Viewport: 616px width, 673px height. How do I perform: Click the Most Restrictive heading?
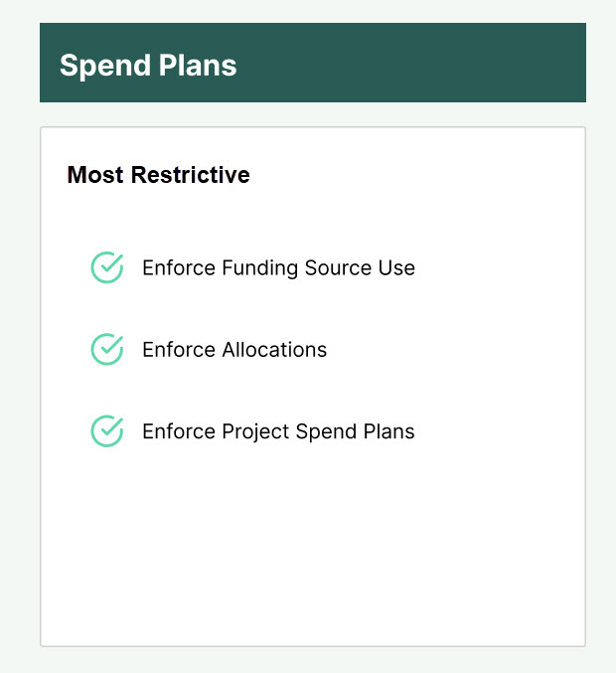click(158, 175)
